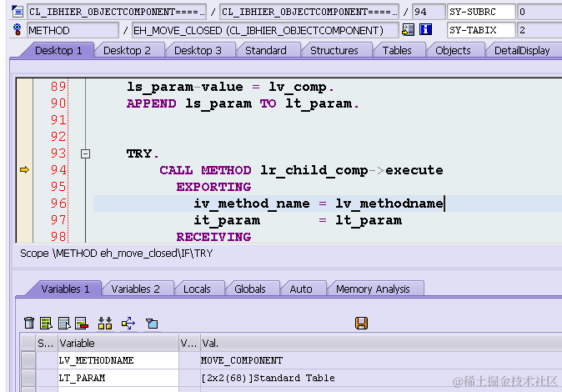Click the Val. column header
The height and width of the screenshot is (392, 562).
pos(381,344)
